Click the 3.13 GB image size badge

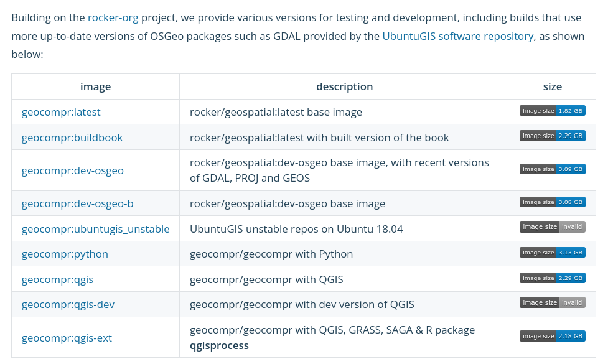pos(552,253)
